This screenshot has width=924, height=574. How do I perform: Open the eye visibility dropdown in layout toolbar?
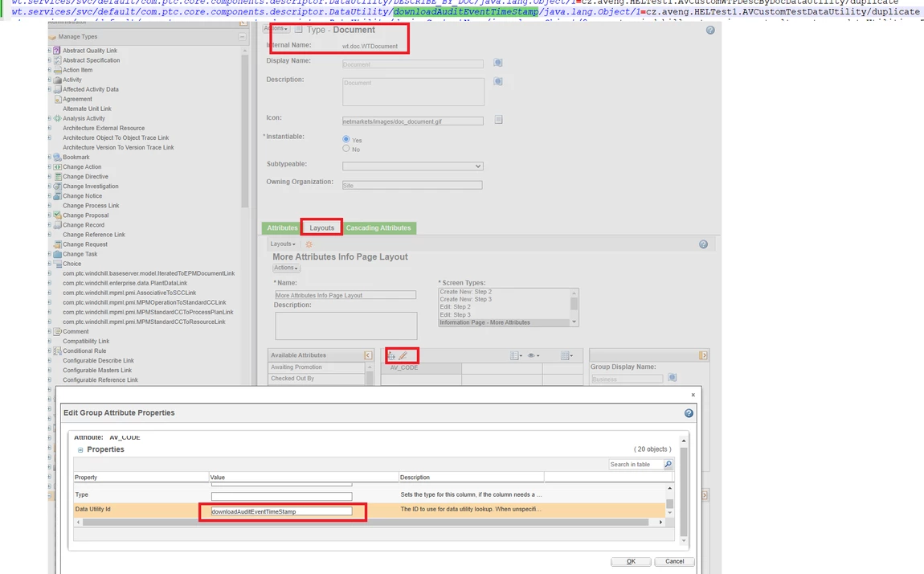[x=534, y=355]
